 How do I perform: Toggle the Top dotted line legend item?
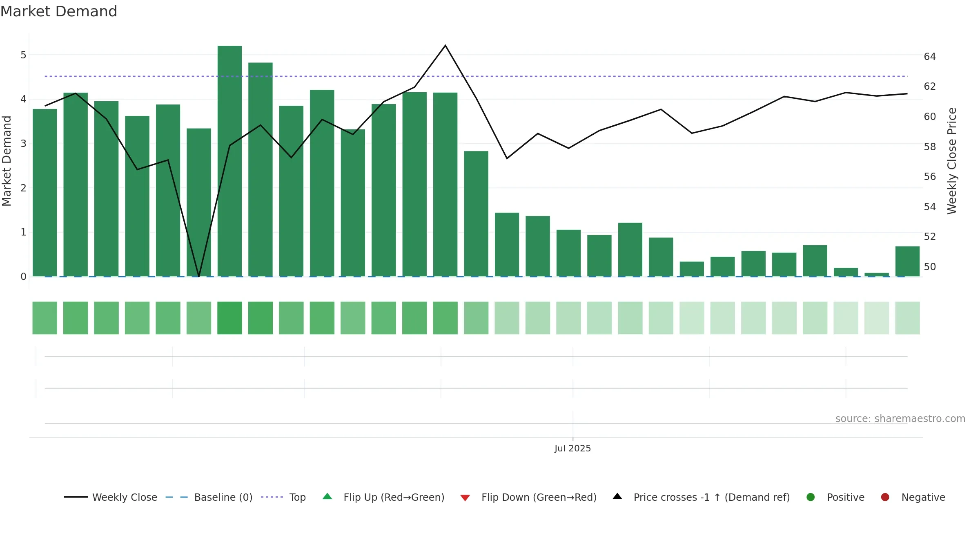pos(283,497)
